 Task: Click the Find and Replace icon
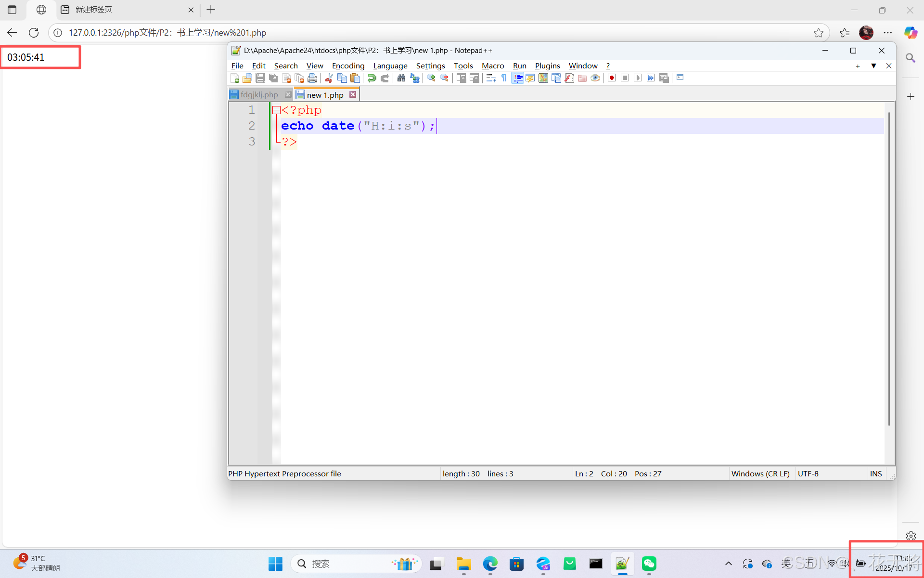(x=414, y=78)
